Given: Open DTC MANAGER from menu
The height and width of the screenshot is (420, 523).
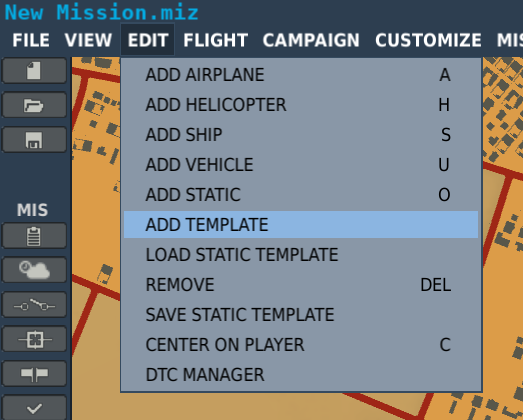Looking at the screenshot, I should coord(301,375).
